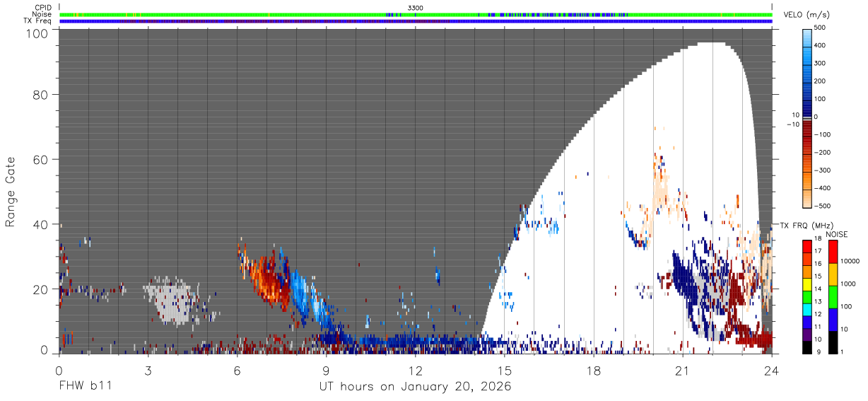Click the 20 tick on the Range Gate axis
The height and width of the screenshot is (401, 868).
click(41, 289)
